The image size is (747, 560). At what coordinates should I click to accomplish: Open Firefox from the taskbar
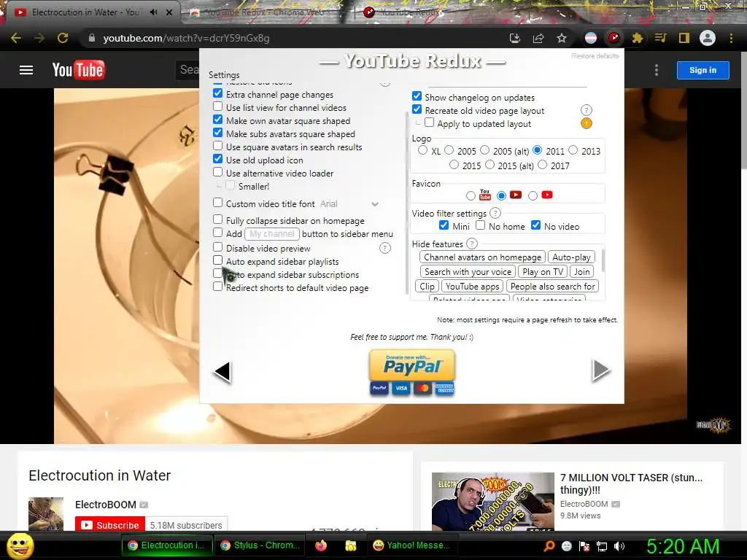click(321, 545)
